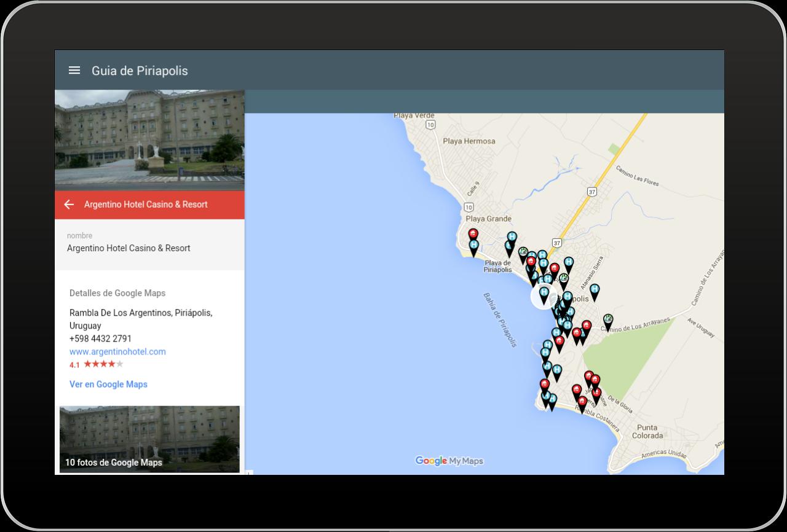Viewport: 787px width, 532px height.
Task: Select the hotel marker beneath Playa Grande's red marker
Action: pos(473,248)
